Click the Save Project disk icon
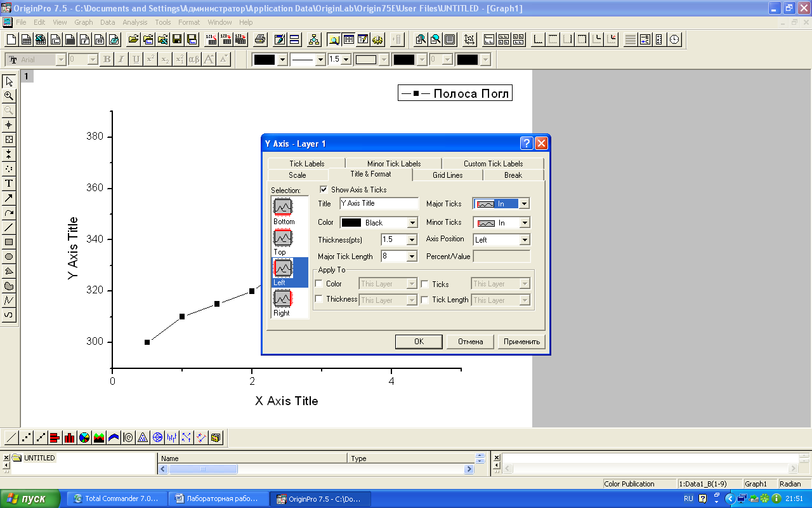 (177, 39)
